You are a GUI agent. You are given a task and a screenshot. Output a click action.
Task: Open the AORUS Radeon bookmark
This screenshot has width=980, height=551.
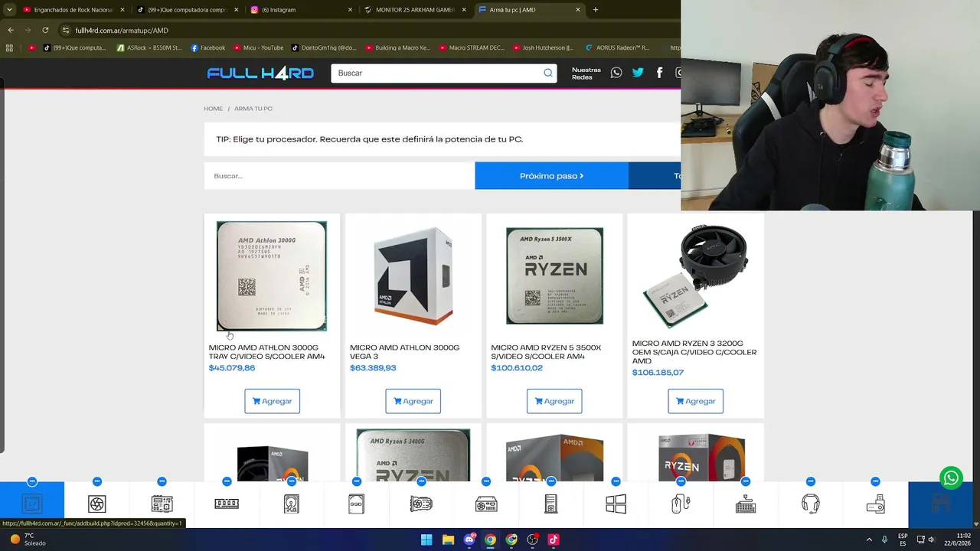click(x=617, y=47)
